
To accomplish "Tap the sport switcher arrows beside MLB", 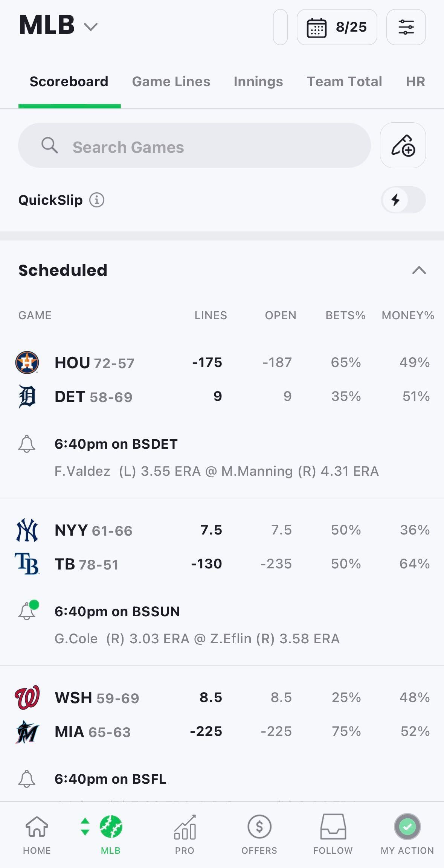I will pyautogui.click(x=85, y=827).
